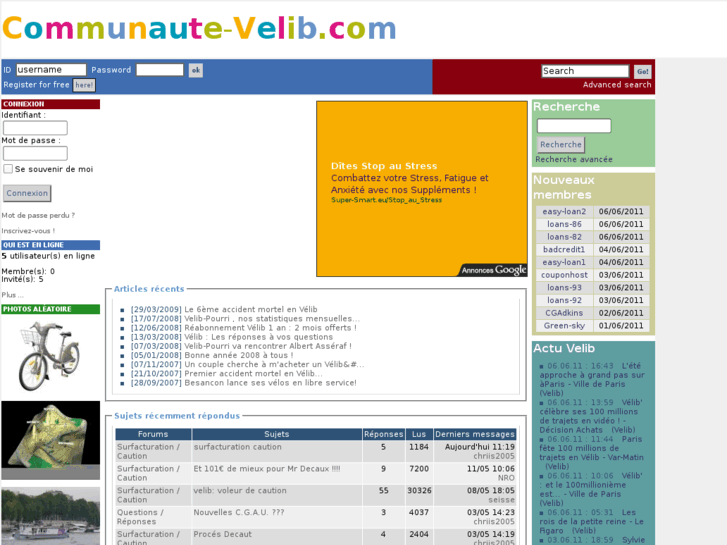Click the Identifiant input field

pos(35,128)
